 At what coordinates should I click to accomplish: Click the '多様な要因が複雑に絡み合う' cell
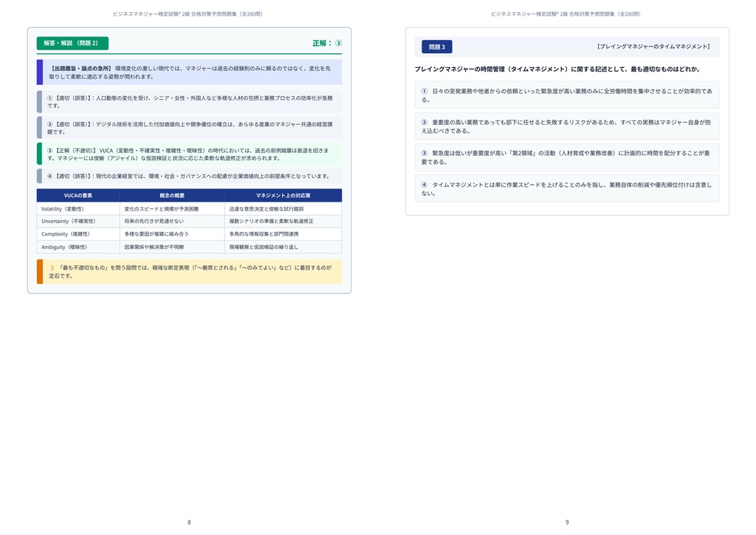171,234
